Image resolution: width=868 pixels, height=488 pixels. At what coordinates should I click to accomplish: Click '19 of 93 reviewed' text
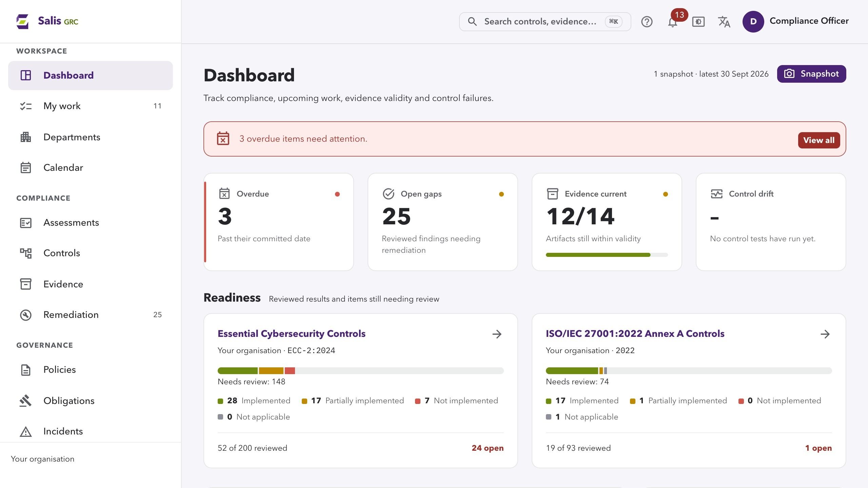coord(578,448)
